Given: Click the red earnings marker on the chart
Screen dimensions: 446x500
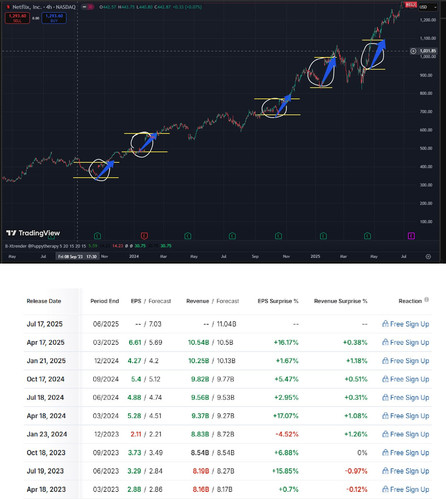Looking at the screenshot, I should 144,236.
